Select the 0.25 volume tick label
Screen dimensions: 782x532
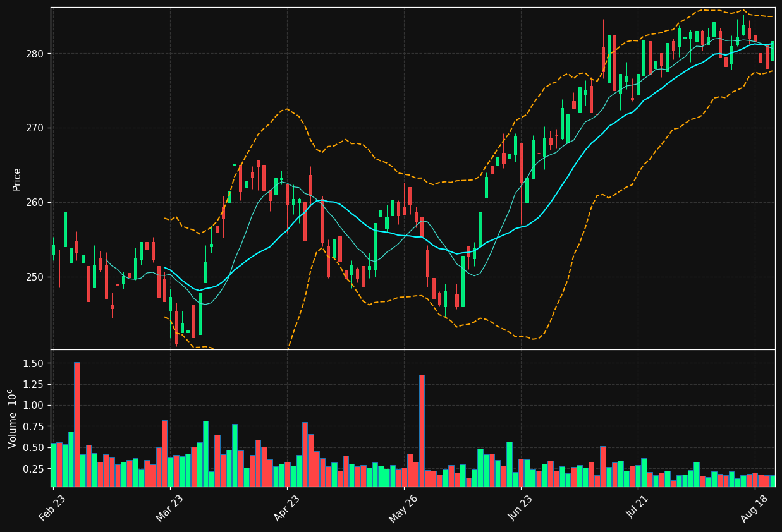pyautogui.click(x=33, y=469)
